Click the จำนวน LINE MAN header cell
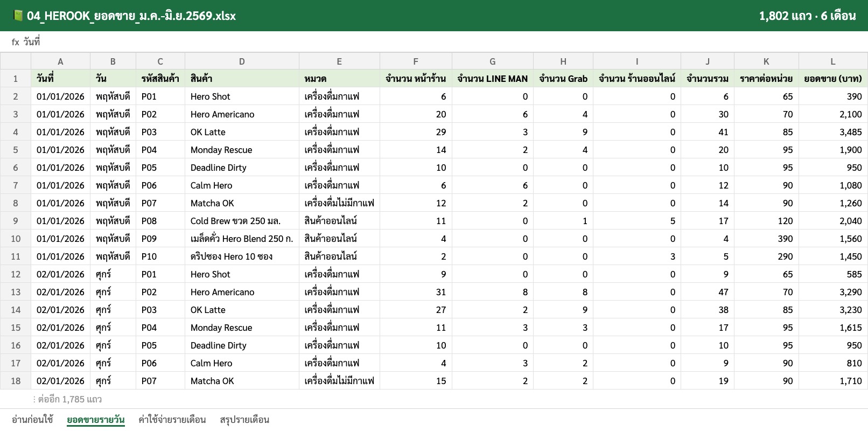Screen dimensions: 868x431 point(493,79)
